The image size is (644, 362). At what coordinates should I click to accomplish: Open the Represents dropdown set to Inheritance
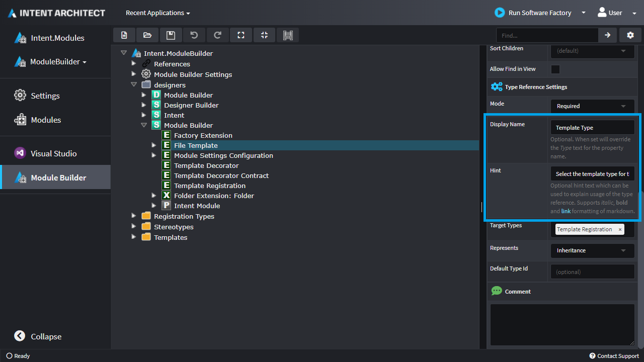coord(592,250)
